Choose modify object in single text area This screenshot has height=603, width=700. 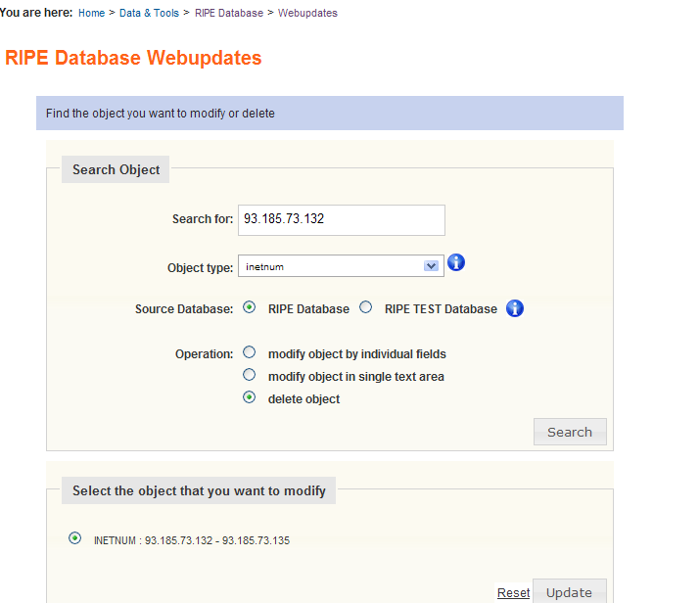click(x=249, y=375)
